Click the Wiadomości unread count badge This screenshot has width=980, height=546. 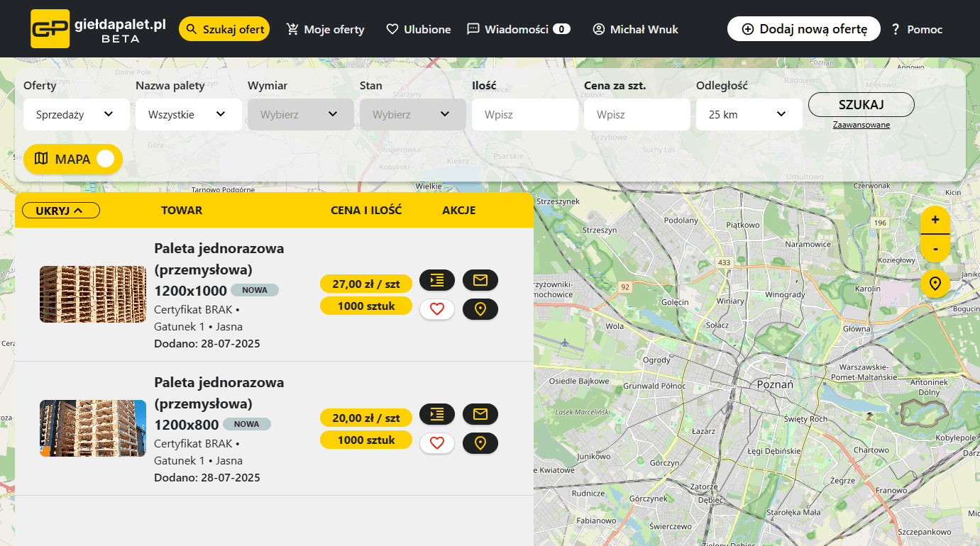tap(562, 29)
